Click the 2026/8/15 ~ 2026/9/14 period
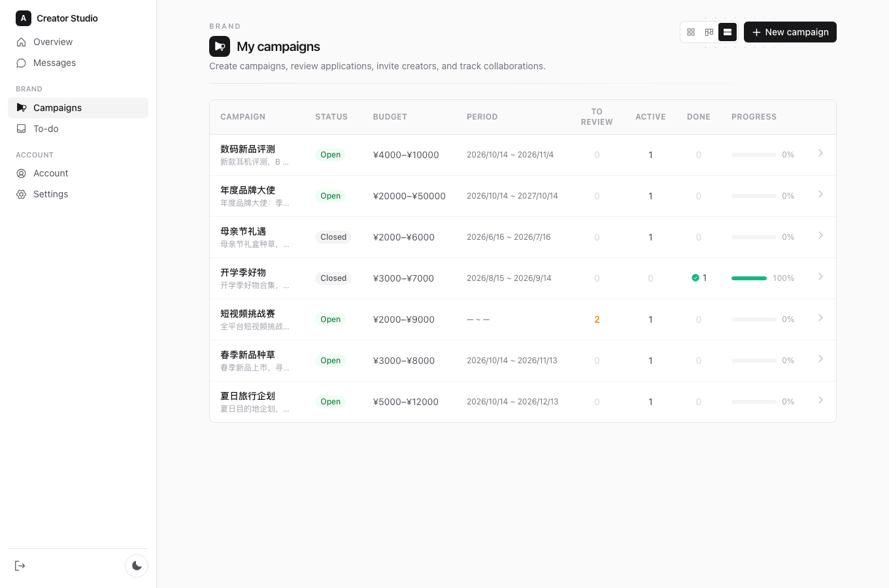Image resolution: width=889 pixels, height=588 pixels. 509,278
